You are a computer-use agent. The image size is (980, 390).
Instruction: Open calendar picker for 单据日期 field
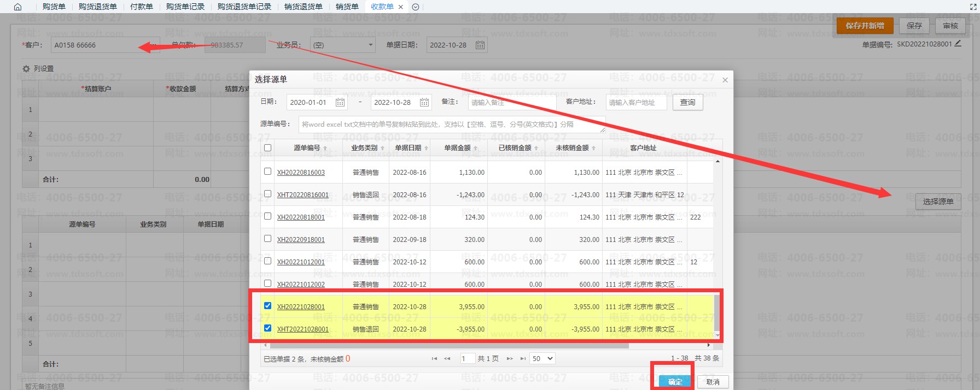[480, 45]
